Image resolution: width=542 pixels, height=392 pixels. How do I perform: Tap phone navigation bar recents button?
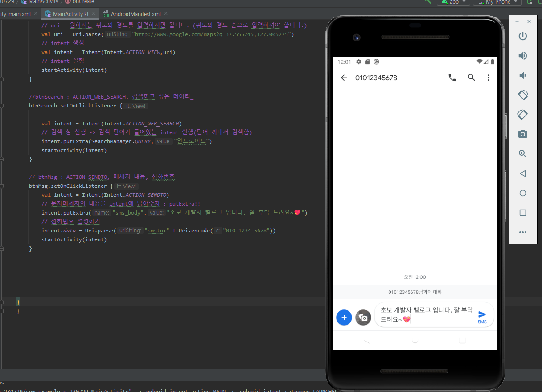click(x=462, y=341)
